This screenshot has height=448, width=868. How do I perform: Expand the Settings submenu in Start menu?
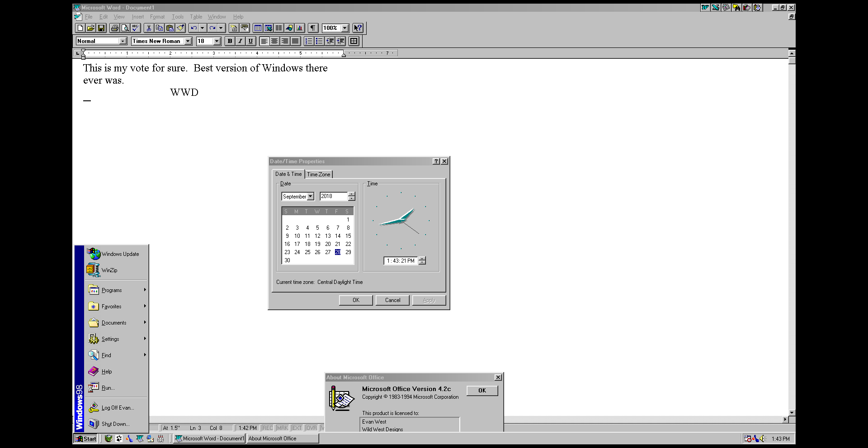tap(117, 339)
